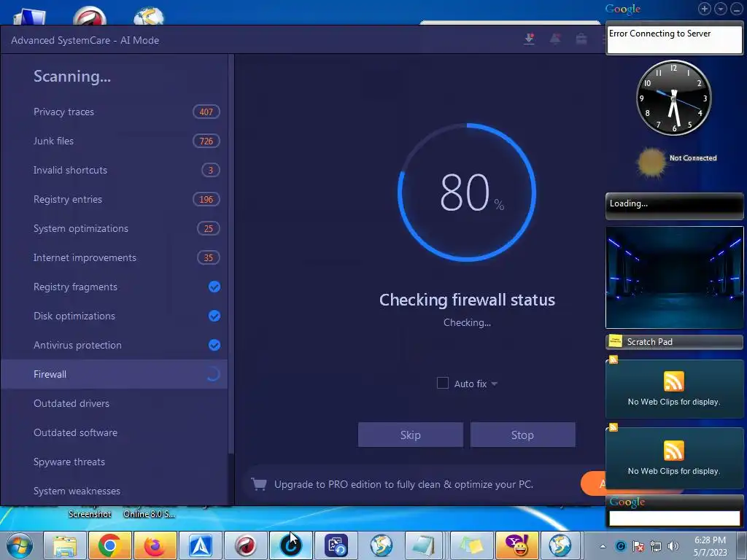Click the Error Connecting to Server box
The width and height of the screenshot is (747, 560).
tap(674, 39)
